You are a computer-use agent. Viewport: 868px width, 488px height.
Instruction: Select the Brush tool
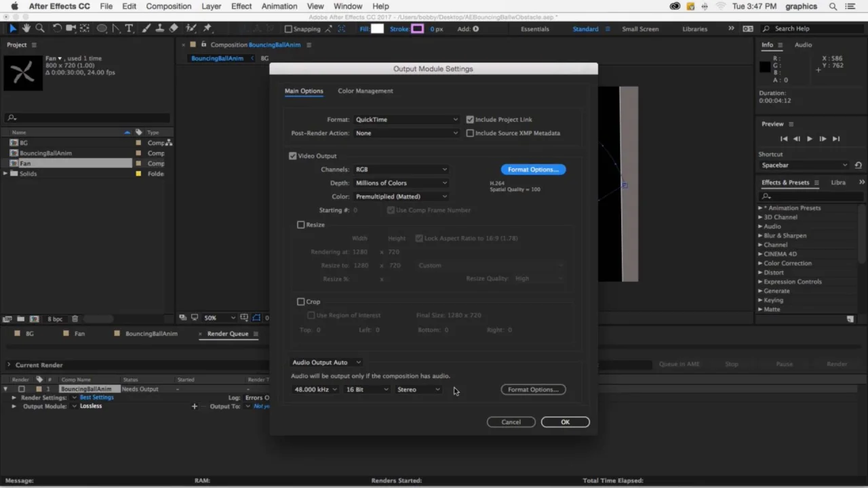[x=146, y=28]
